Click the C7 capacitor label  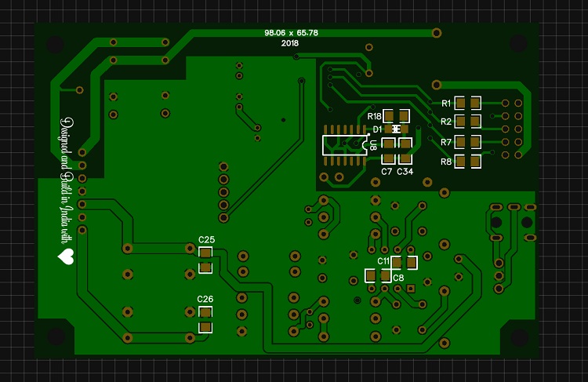pyautogui.click(x=387, y=172)
